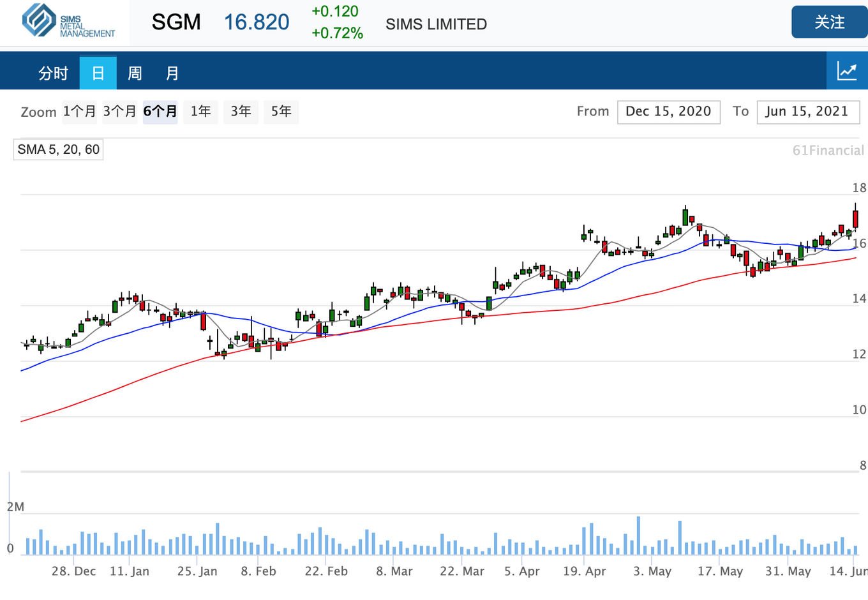Screen dimensions: 868x600
Task: Click the 22. Feb axis date label
Action: click(x=326, y=571)
